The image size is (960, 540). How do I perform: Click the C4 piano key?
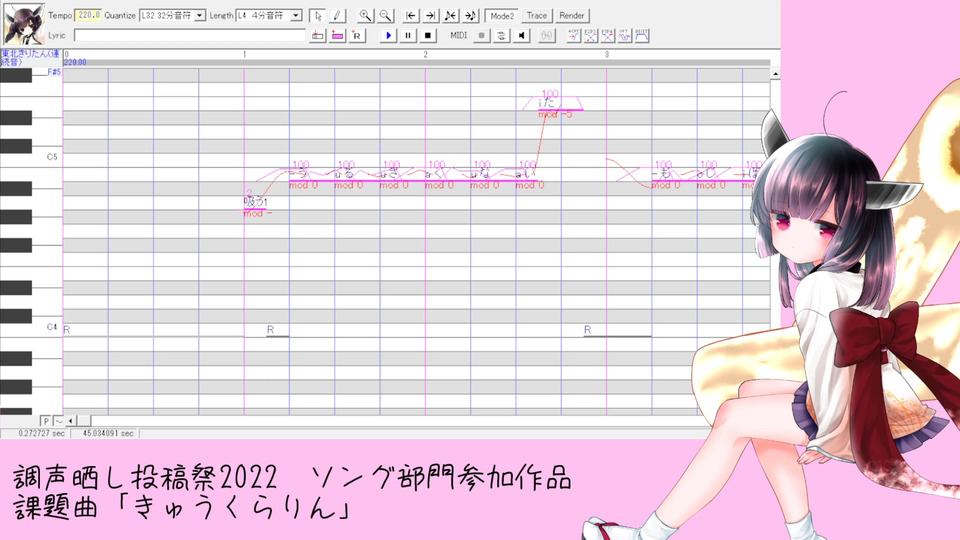tap(31, 329)
